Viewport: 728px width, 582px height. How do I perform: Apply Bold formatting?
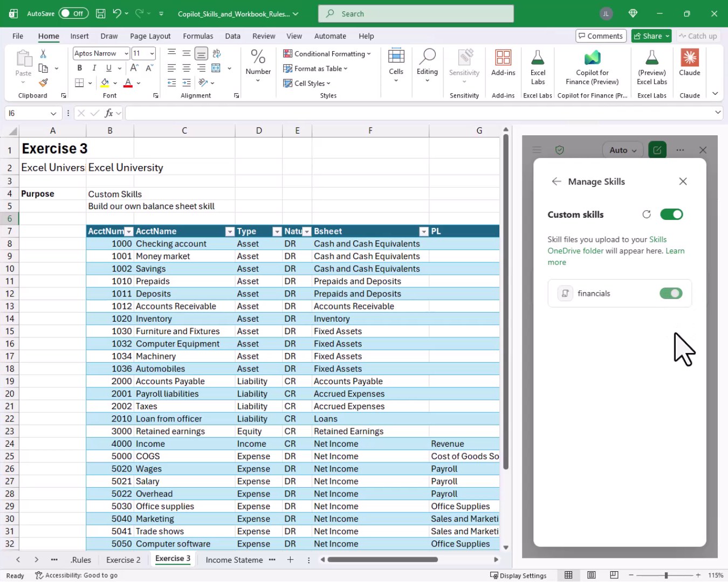tap(80, 68)
